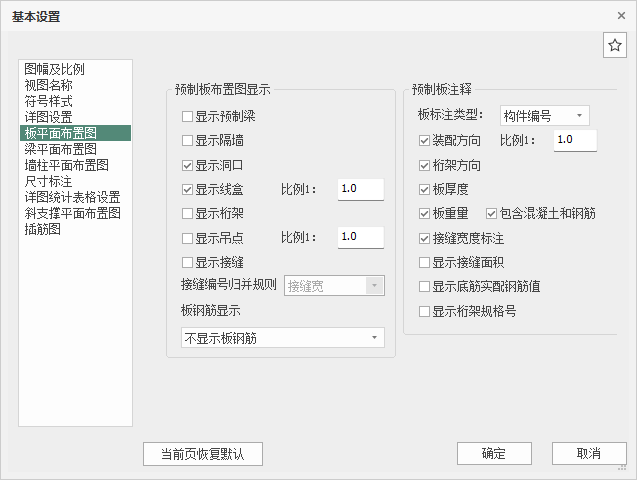The height and width of the screenshot is (480, 637).
Task: Click the 当前页恢复默认 button
Action: [202, 453]
